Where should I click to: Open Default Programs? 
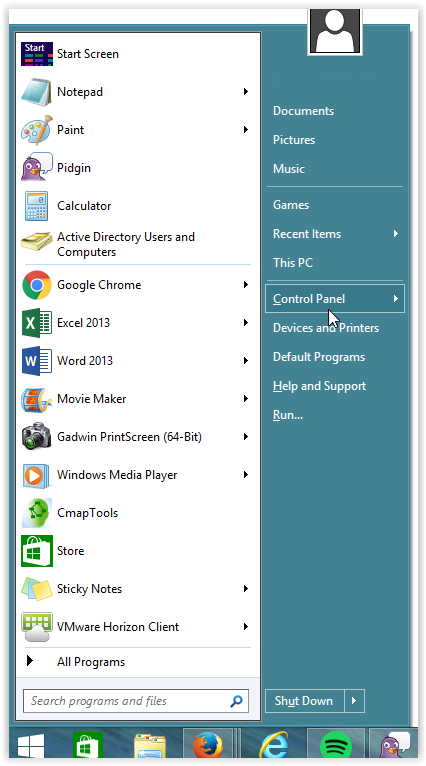point(319,357)
